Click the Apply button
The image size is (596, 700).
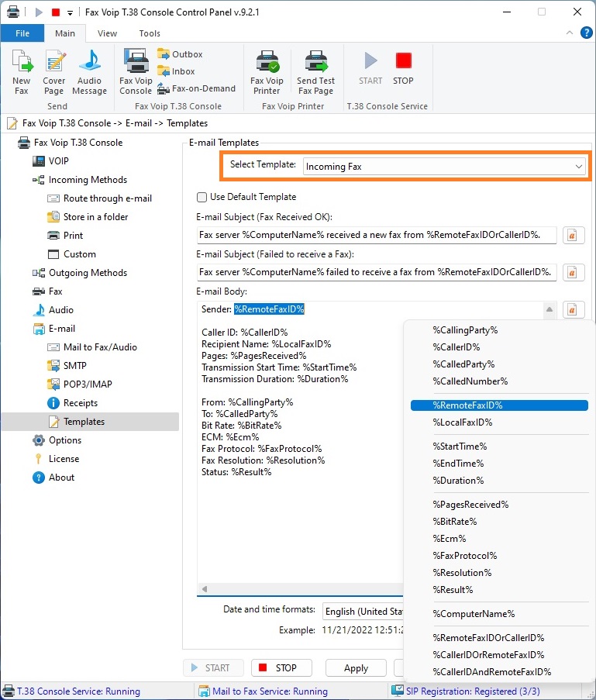click(x=356, y=668)
